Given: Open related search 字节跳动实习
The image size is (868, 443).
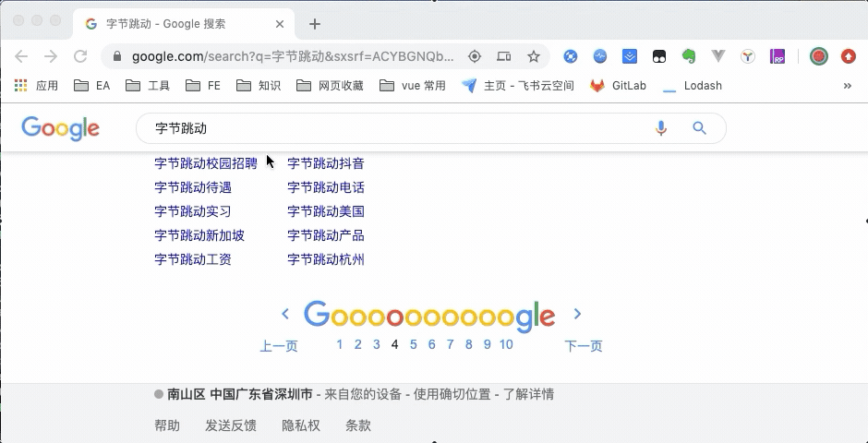Looking at the screenshot, I should pos(193,211).
